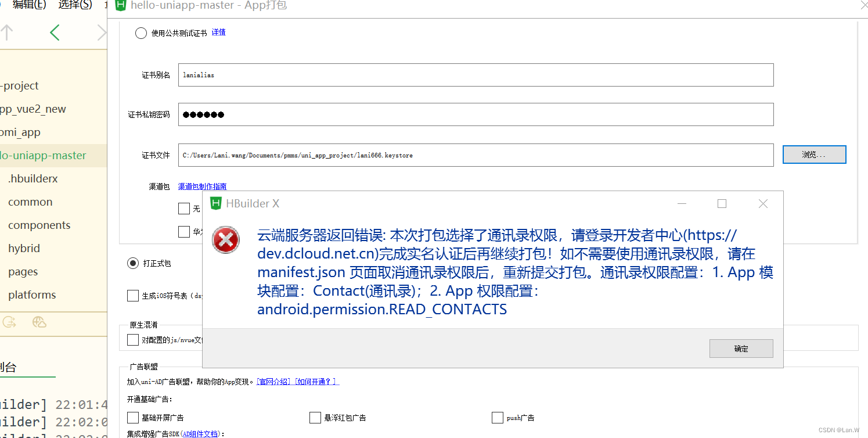Toggle the 无 channel package checkbox
868x438 pixels.
(184, 209)
